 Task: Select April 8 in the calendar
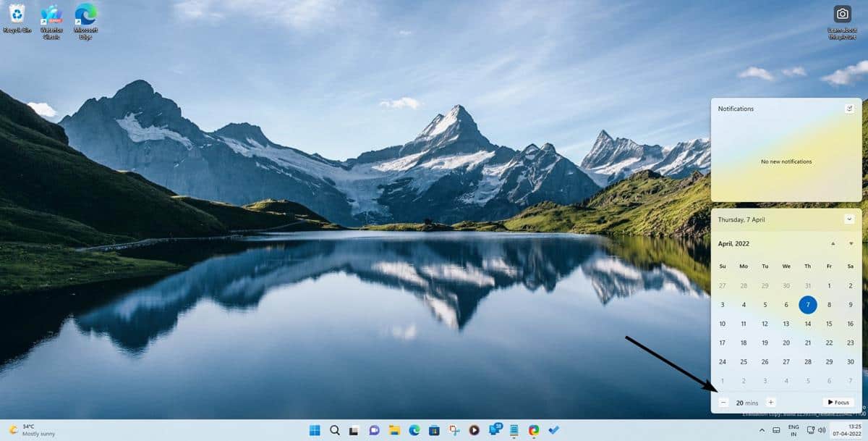(x=829, y=305)
